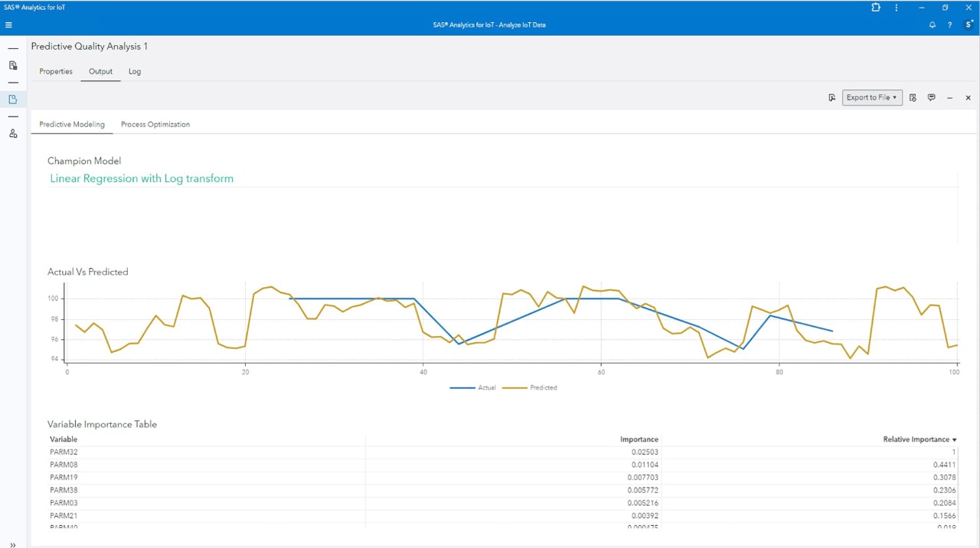Select the Linear Regression with Log transform link

coord(142,178)
